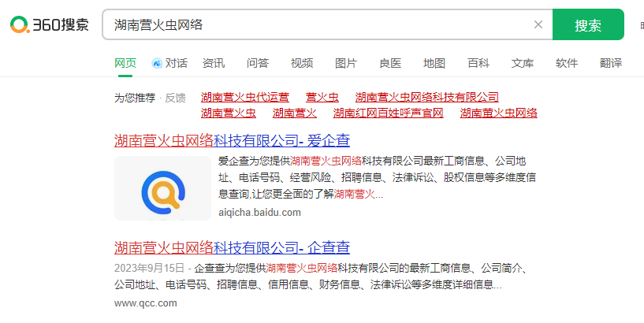Click suggestion 湖南营火虫代运营
The image size is (644, 323).
[245, 97]
